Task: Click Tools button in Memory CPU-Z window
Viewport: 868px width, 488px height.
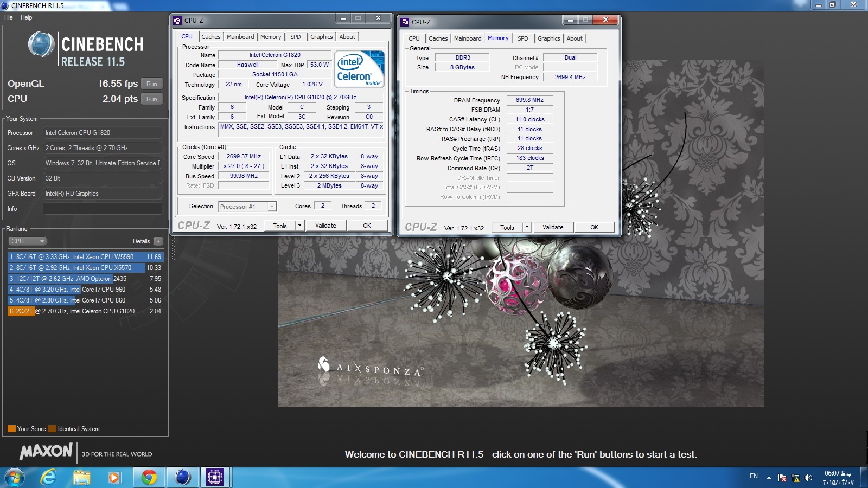Action: [507, 227]
